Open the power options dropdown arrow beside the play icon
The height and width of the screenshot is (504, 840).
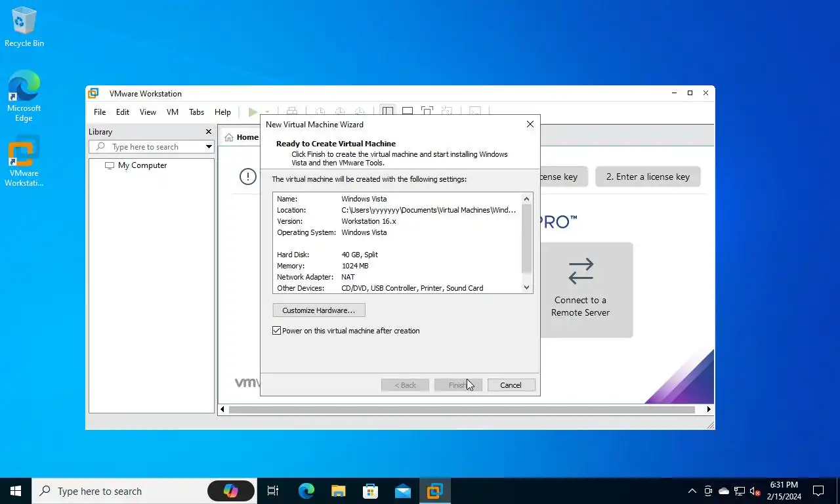point(266,112)
